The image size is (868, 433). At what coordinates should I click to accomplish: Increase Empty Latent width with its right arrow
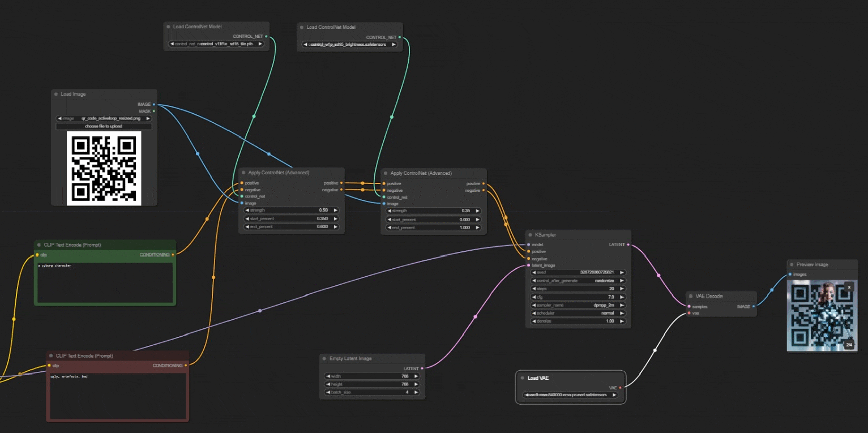pos(416,376)
